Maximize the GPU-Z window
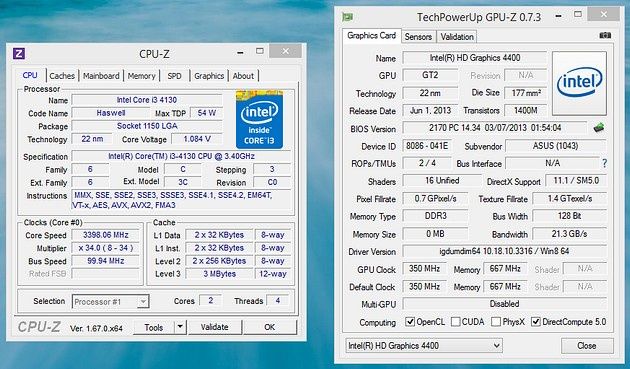Image resolution: width=630 pixels, height=369 pixels. point(578,14)
